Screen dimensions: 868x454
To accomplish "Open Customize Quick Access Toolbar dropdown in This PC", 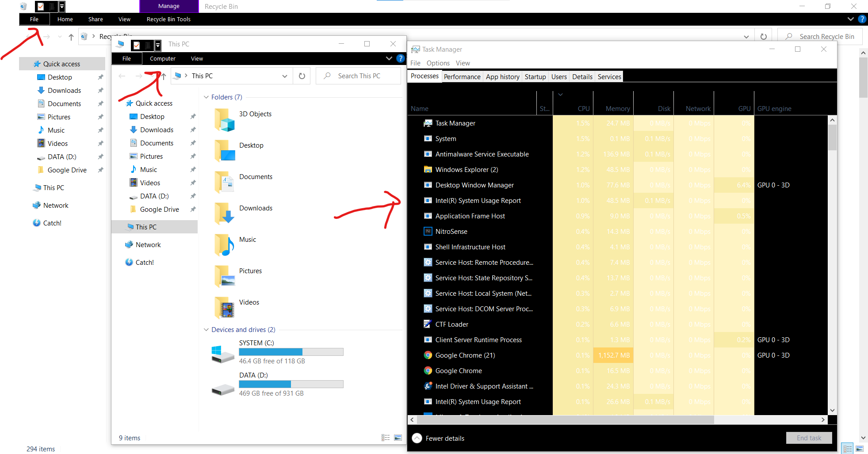I will (x=158, y=45).
